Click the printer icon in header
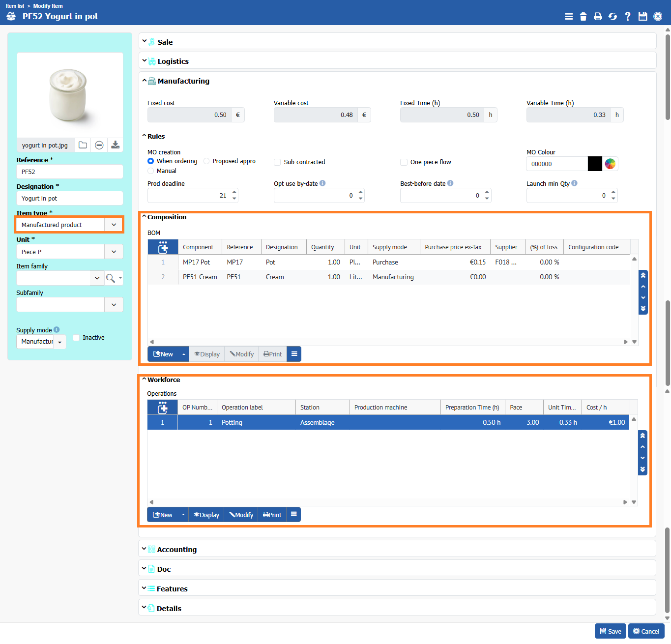Image resolution: width=671 pixels, height=644 pixels. 598,16
